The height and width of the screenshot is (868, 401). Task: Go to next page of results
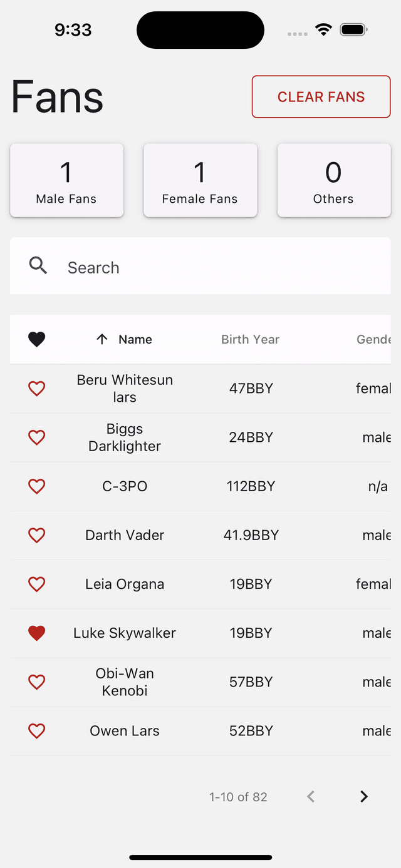point(364,797)
